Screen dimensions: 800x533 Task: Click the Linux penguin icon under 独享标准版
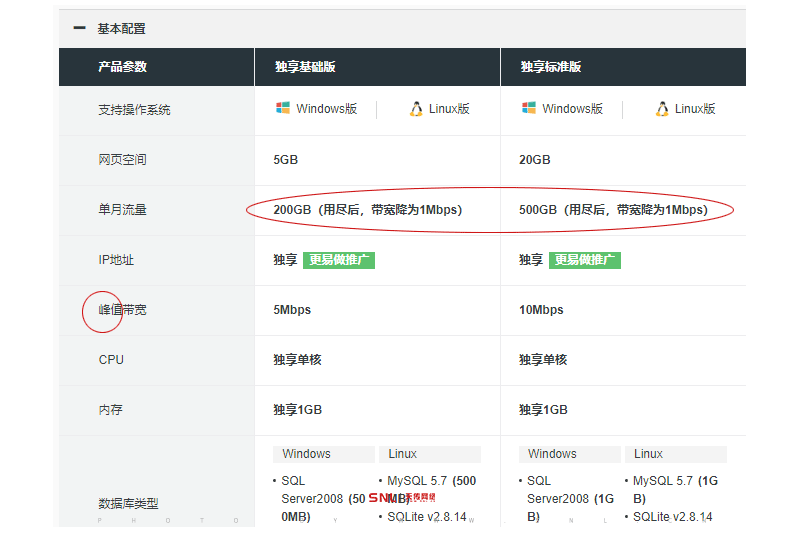(662, 109)
